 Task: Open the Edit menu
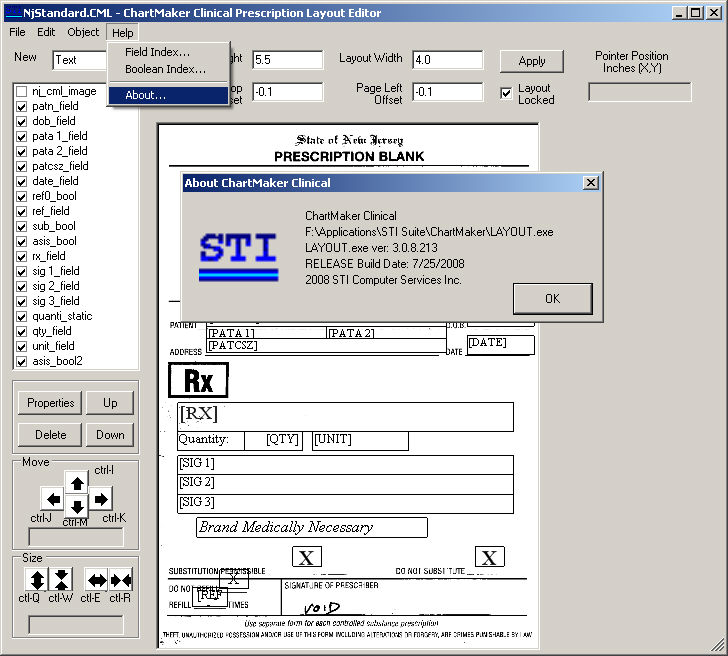click(x=46, y=32)
